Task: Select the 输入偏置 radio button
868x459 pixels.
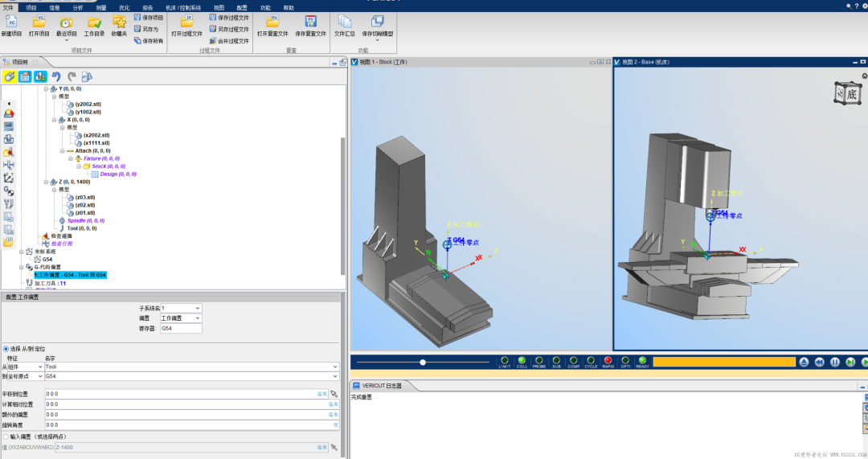Action: pyautogui.click(x=6, y=436)
